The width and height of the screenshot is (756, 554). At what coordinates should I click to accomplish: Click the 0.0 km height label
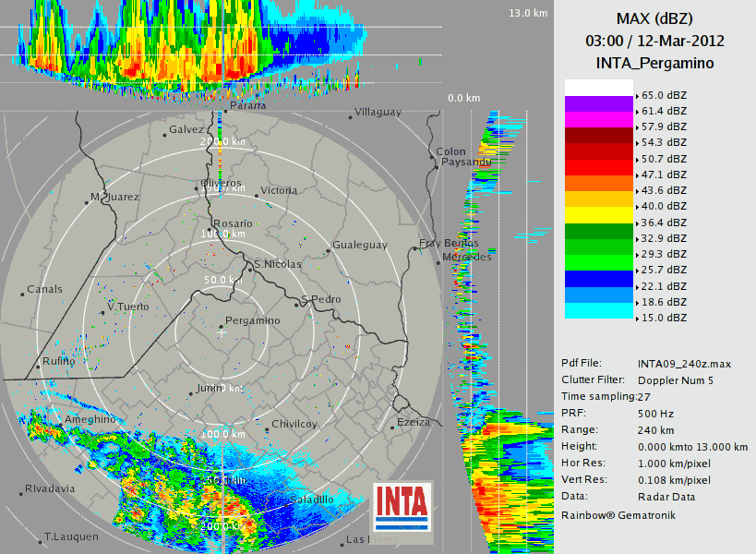coord(463,99)
